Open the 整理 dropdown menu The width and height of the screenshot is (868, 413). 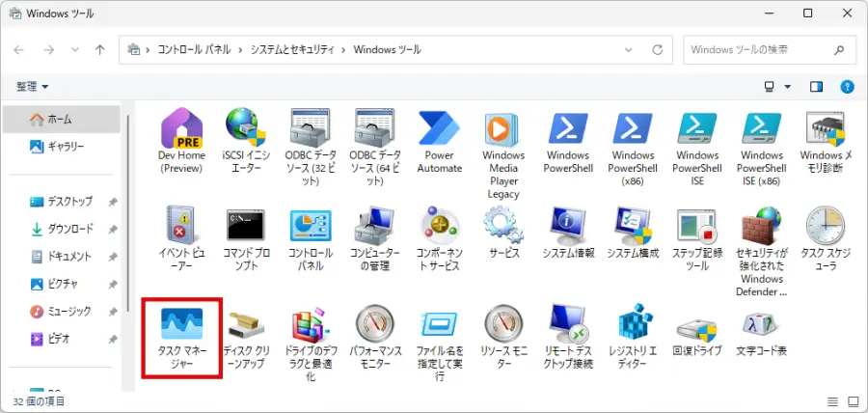coord(33,87)
